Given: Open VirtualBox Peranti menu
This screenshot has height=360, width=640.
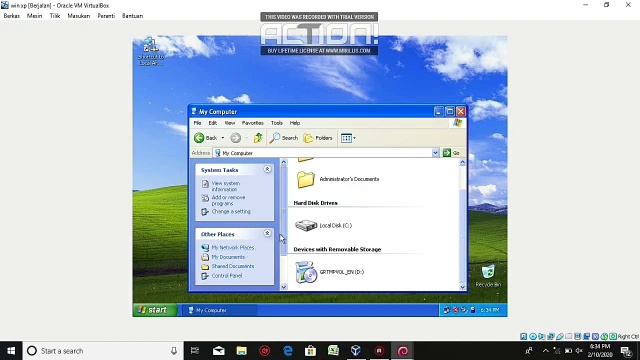Looking at the screenshot, I should coord(106,16).
